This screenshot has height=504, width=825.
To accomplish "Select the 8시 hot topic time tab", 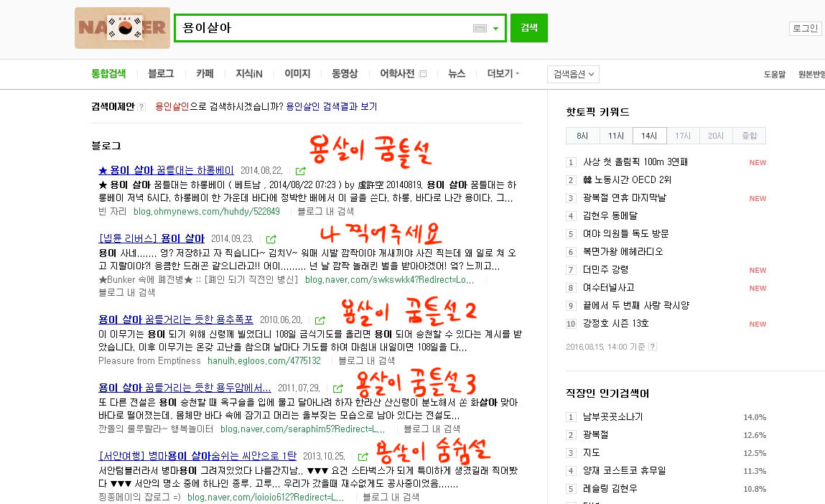I will (582, 136).
